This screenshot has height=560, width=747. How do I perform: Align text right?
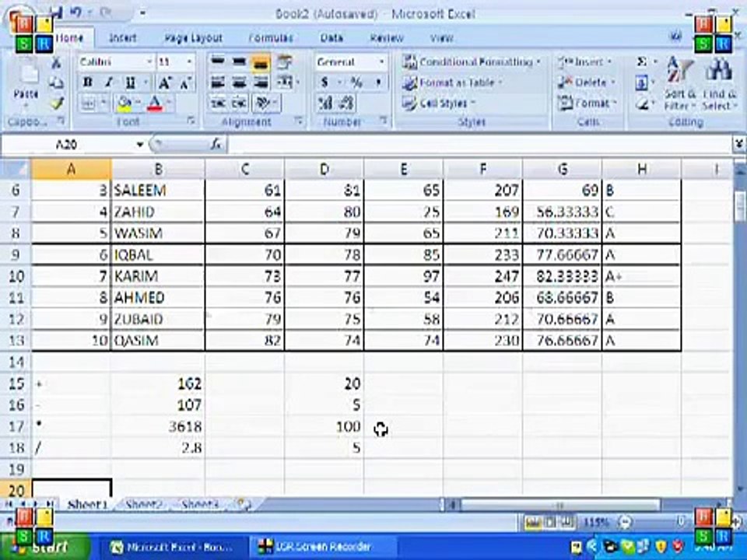pos(261,82)
